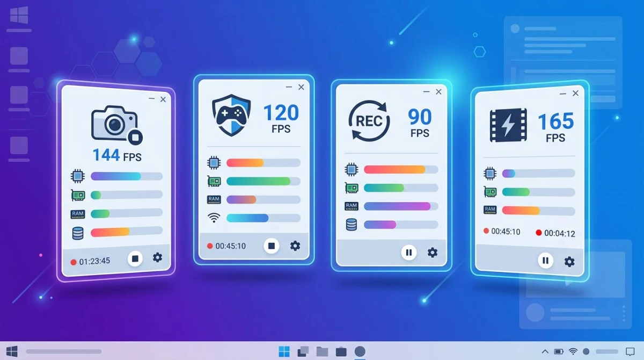Image resolution: width=644 pixels, height=360 pixels.
Task: Click the 144 FPS readout
Action: 116,155
